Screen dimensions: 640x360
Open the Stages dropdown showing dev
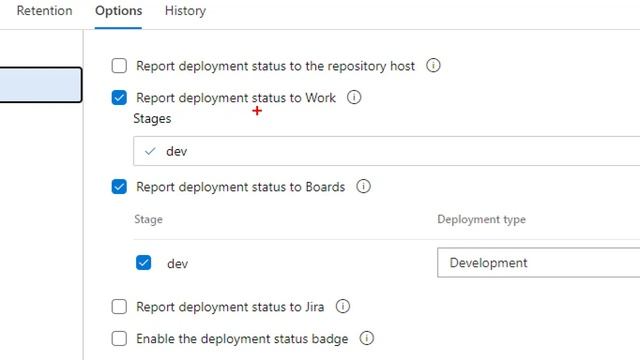pos(387,151)
